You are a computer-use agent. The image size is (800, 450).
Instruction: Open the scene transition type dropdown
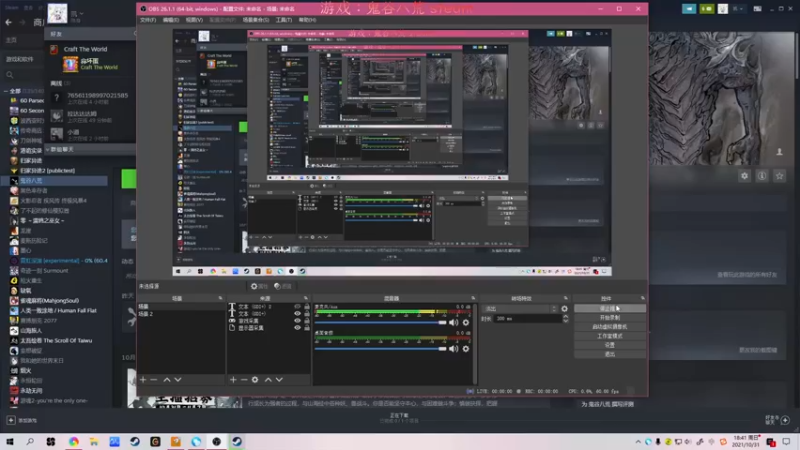pos(520,309)
